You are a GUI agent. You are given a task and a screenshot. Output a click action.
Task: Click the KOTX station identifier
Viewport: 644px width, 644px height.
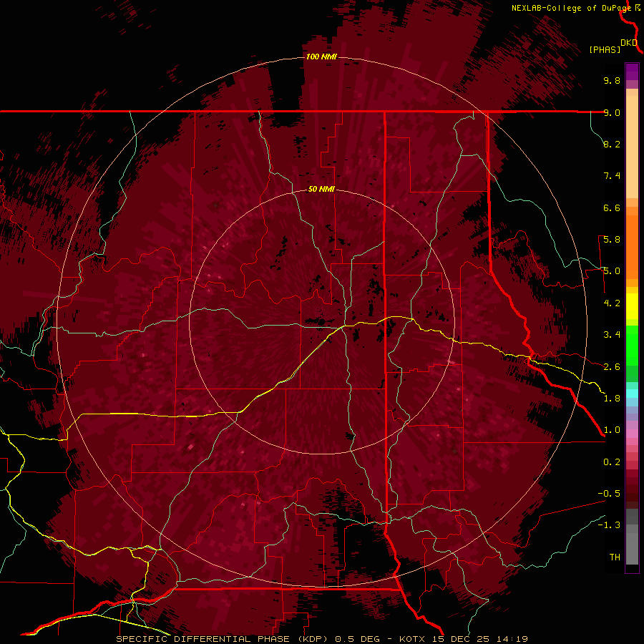pos(413,639)
